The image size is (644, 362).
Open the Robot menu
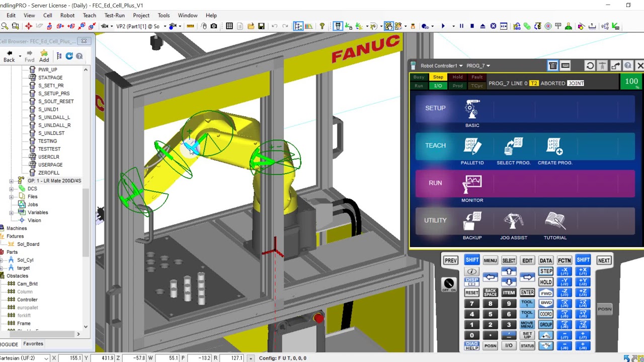pos(67,16)
